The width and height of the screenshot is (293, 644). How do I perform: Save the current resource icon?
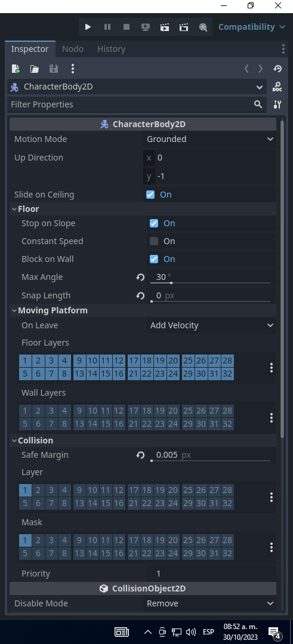54,69
